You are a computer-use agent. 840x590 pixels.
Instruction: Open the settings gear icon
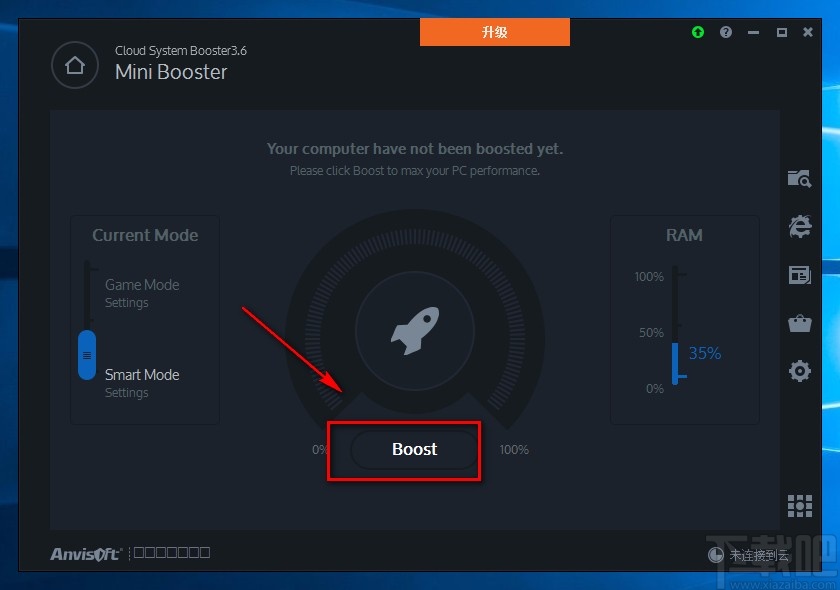[800, 371]
